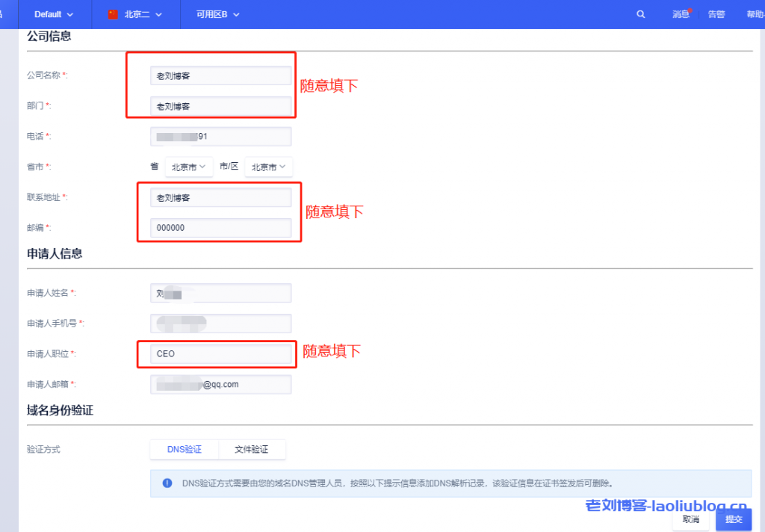The height and width of the screenshot is (532, 765).
Task: Click the 提交 submit button
Action: [x=733, y=519]
